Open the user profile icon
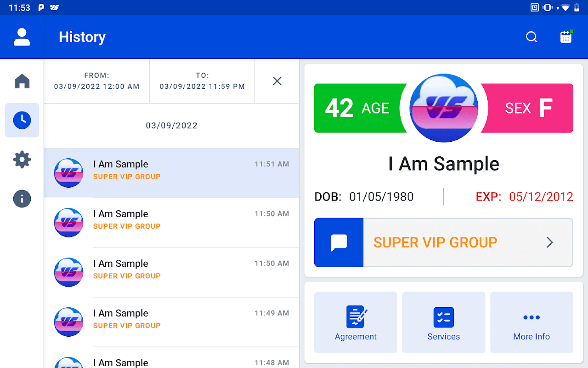 22,37
